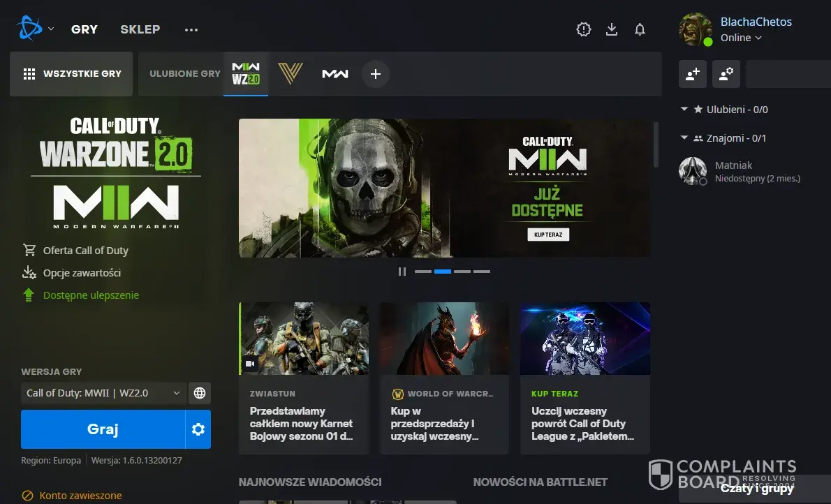Open the SKLEP tab
Viewport: 831px width, 504px height.
click(x=140, y=29)
